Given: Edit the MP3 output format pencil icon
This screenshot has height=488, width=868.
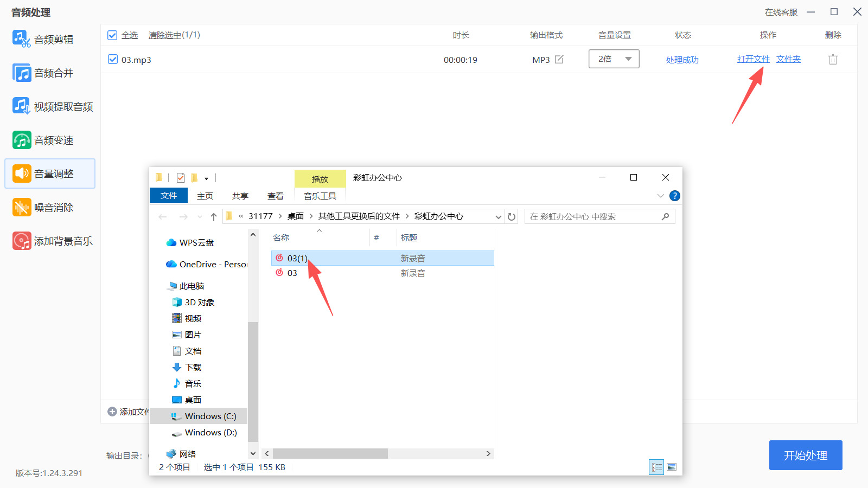Looking at the screenshot, I should (559, 60).
